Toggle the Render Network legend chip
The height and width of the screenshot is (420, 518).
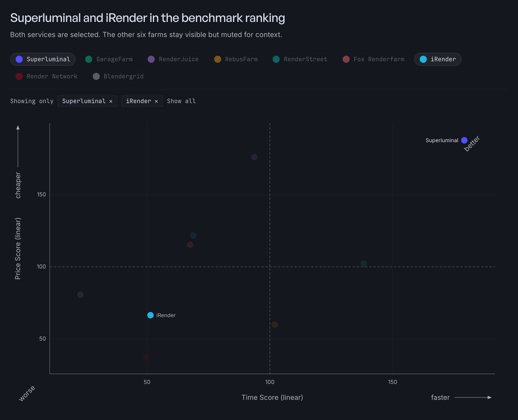pyautogui.click(x=47, y=76)
